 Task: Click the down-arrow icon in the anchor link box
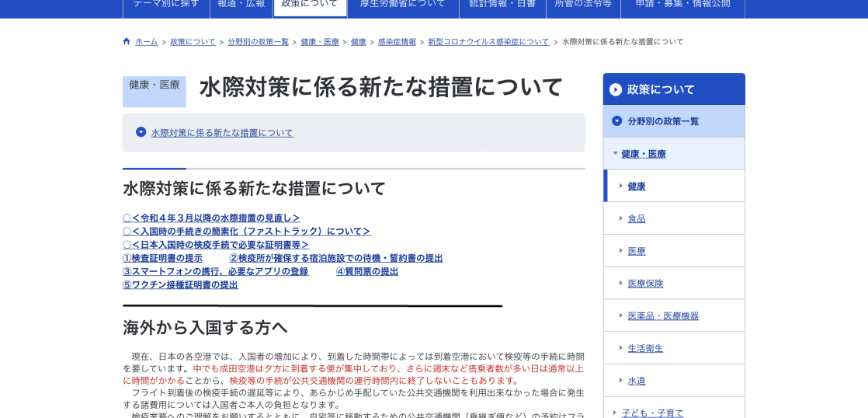141,132
